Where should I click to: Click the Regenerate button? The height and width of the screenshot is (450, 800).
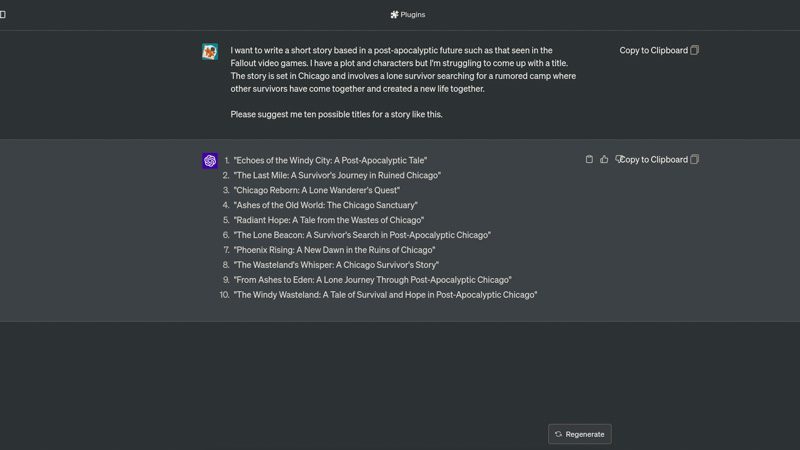580,434
